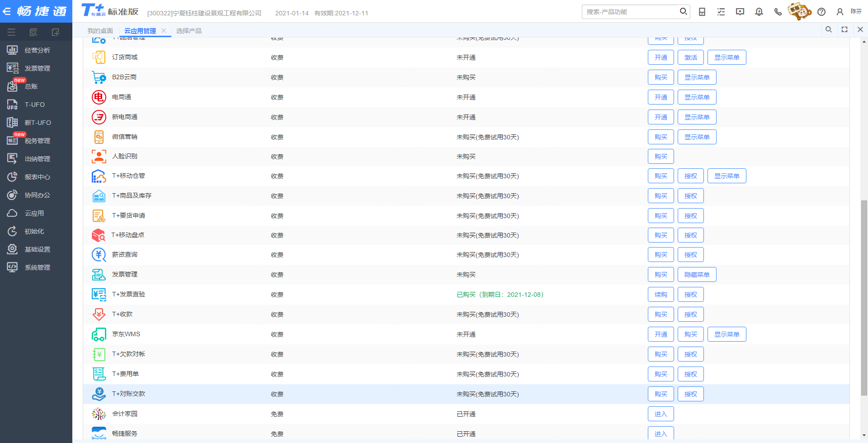Open the customer service mascot icon

coord(799,11)
